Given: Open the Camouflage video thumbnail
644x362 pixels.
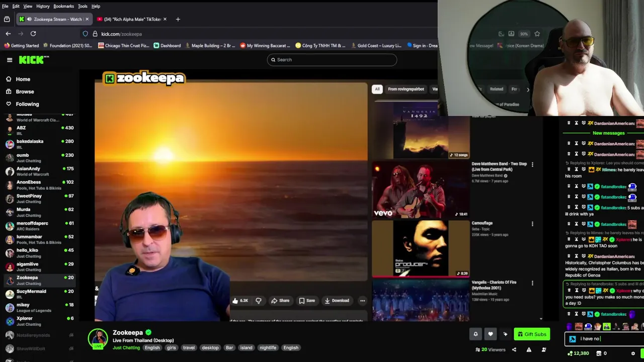Looking at the screenshot, I should coord(421,248).
